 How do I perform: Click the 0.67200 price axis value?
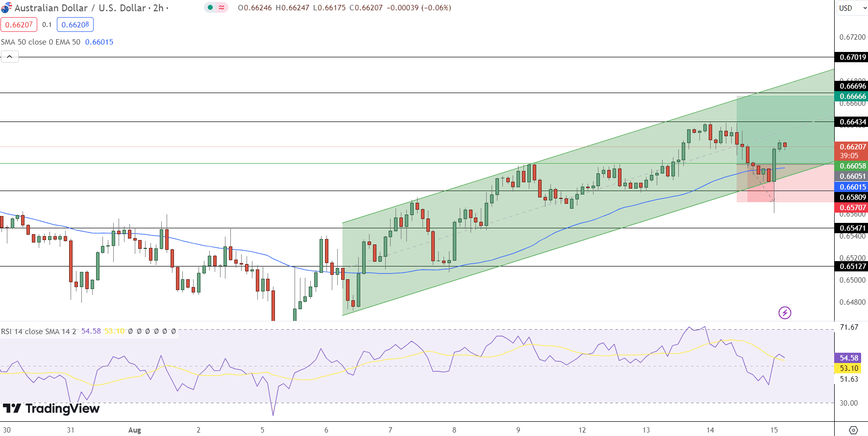[x=852, y=37]
